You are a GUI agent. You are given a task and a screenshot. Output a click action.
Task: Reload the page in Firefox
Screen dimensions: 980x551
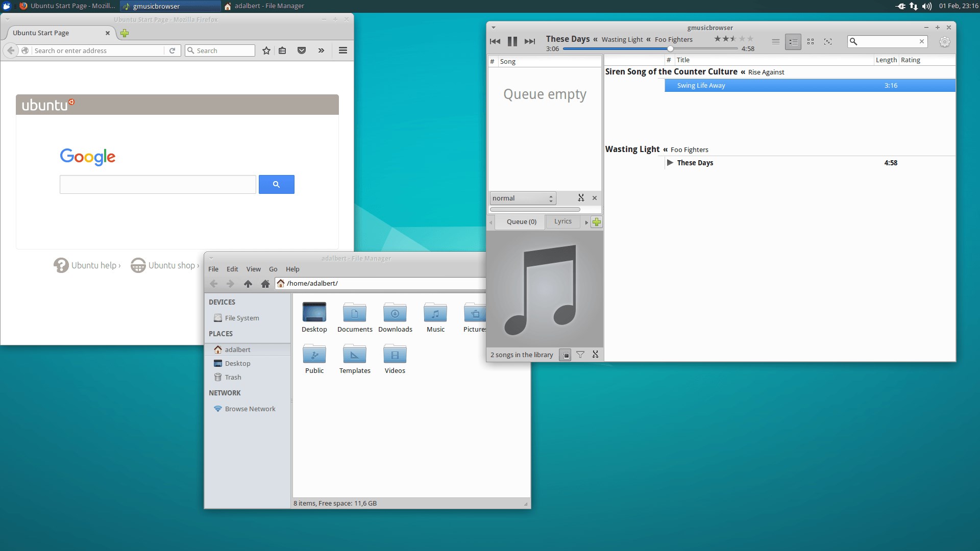[x=172, y=51]
